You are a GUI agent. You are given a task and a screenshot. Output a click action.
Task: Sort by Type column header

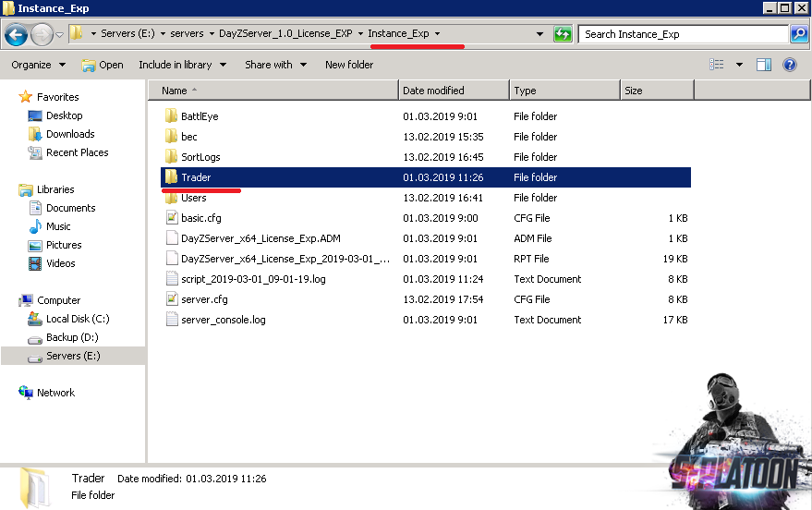pos(565,91)
